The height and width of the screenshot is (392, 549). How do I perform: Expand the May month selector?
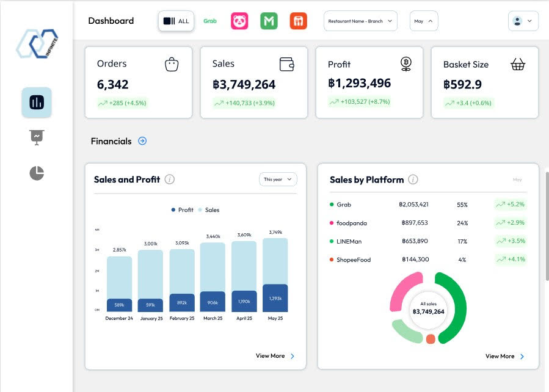423,21
